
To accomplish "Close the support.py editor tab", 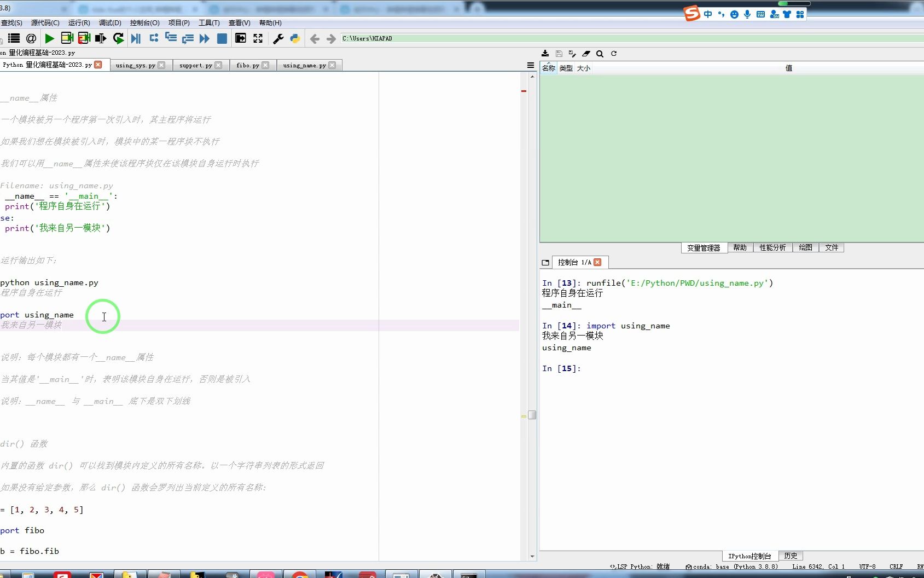I will 218,65.
